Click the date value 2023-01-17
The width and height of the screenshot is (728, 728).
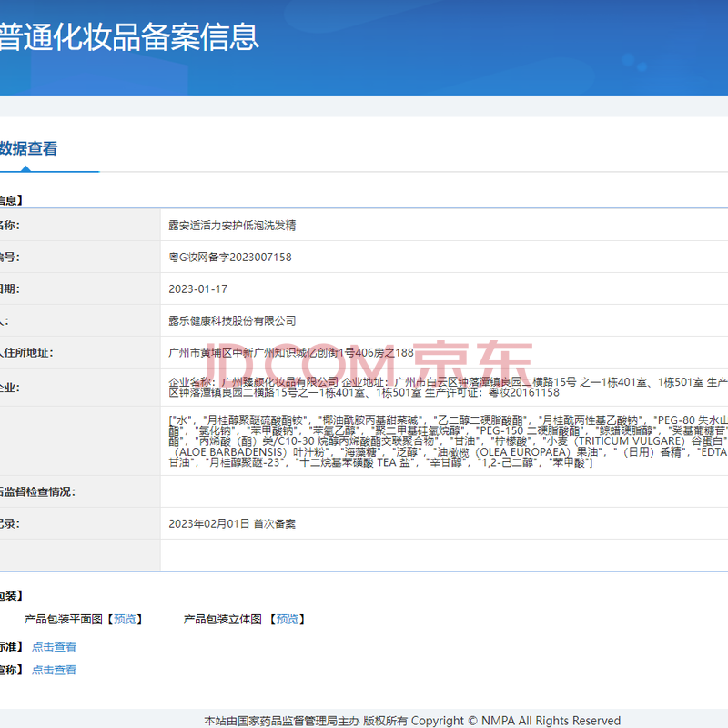point(197,288)
